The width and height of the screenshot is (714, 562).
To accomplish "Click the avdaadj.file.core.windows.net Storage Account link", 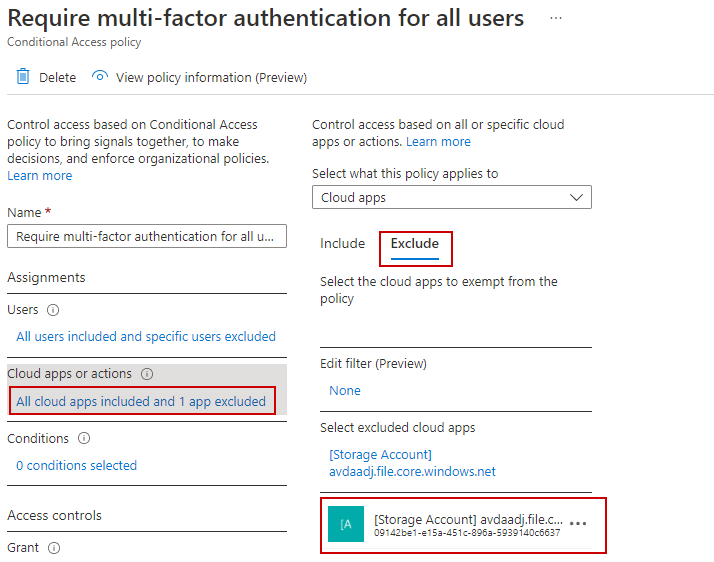I will (x=412, y=464).
